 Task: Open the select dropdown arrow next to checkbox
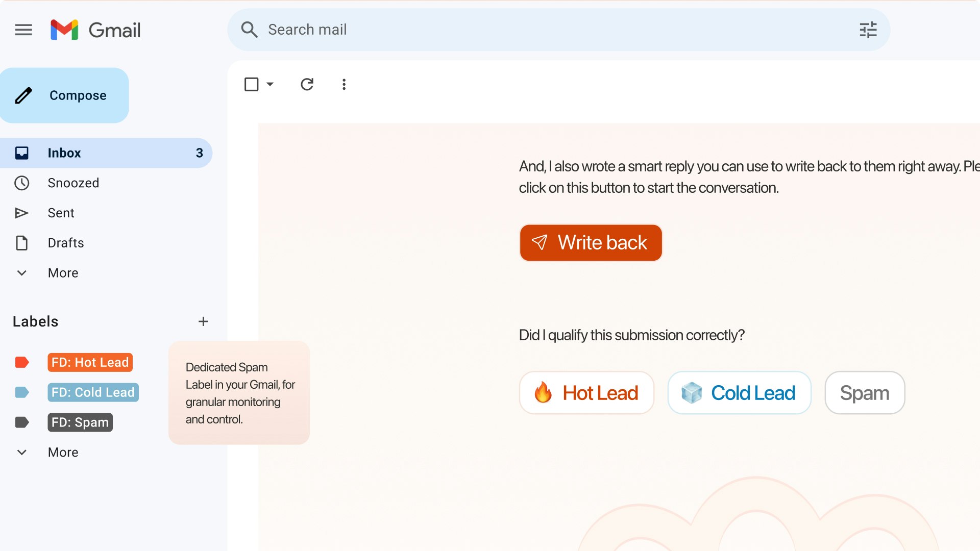point(269,84)
